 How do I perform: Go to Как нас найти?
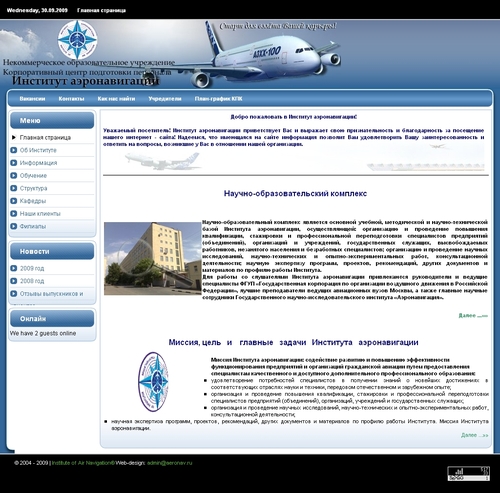[x=116, y=99]
